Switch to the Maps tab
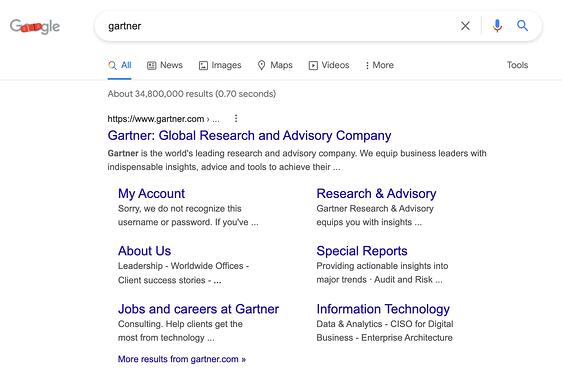This screenshot has height=383, width=562. (275, 65)
